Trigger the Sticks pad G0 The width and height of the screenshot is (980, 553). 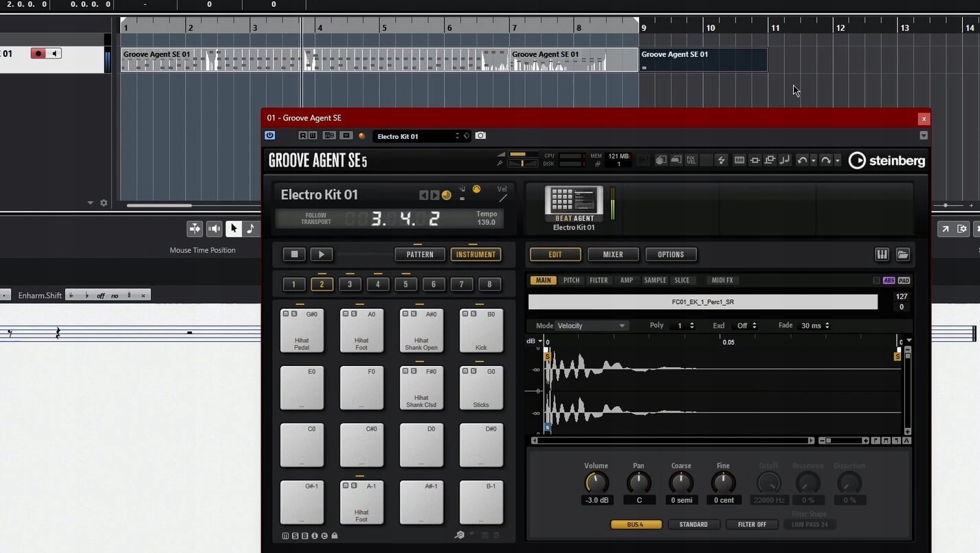481,388
